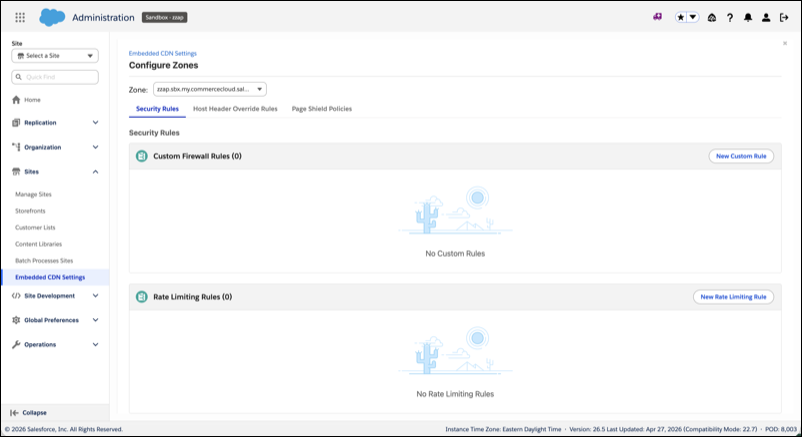Open the user profile icon
The width and height of the screenshot is (802, 437).
[766, 17]
